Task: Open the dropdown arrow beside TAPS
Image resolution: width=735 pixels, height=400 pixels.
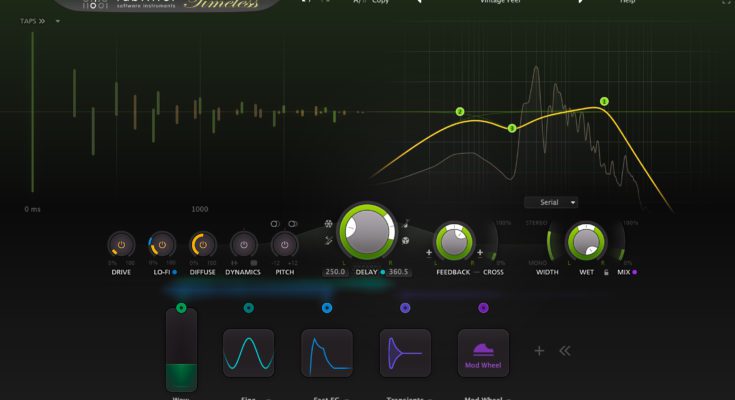Action: [57, 20]
